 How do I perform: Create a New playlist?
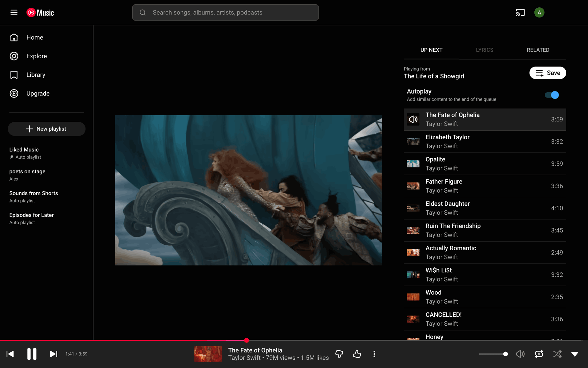47,129
